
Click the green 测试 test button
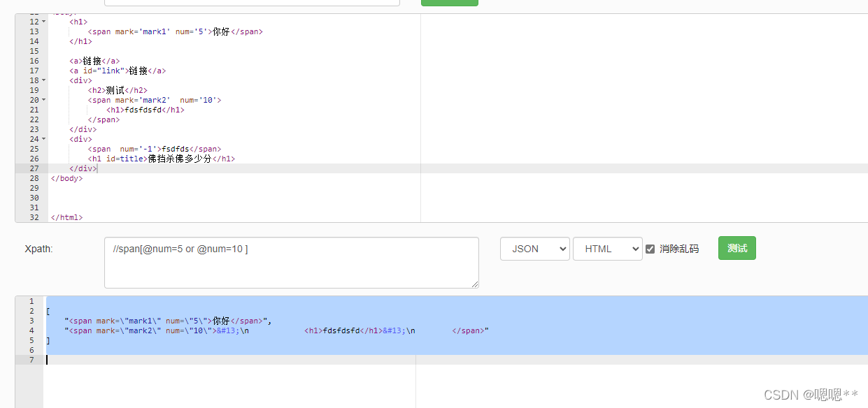point(737,248)
